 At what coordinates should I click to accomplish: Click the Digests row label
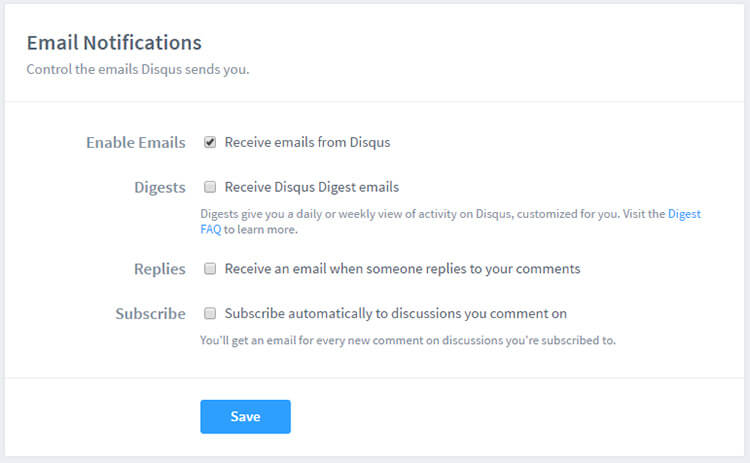[160, 187]
